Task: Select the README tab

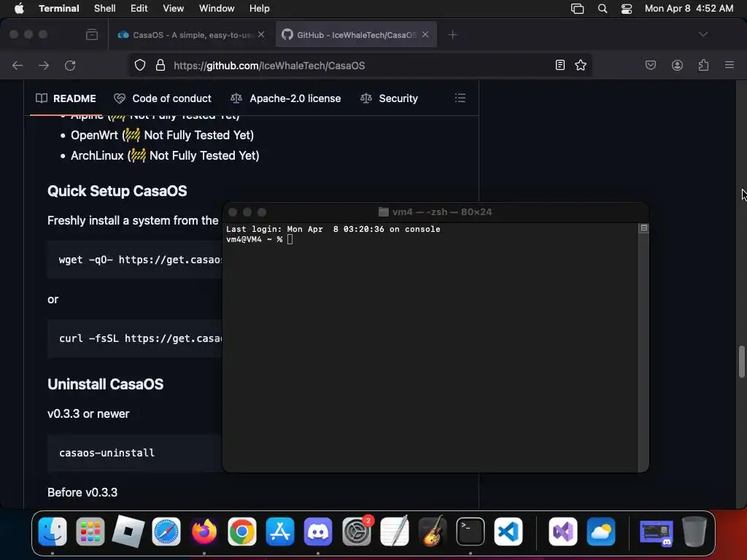Action: (x=66, y=98)
